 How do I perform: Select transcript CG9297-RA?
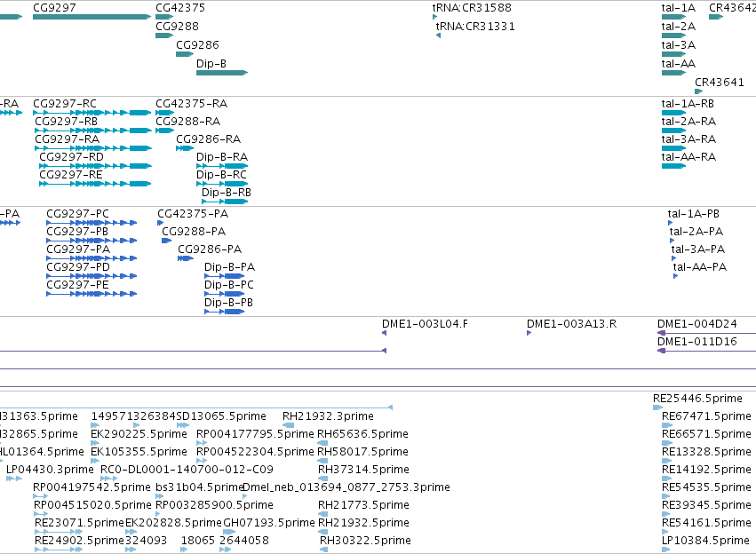(93, 148)
